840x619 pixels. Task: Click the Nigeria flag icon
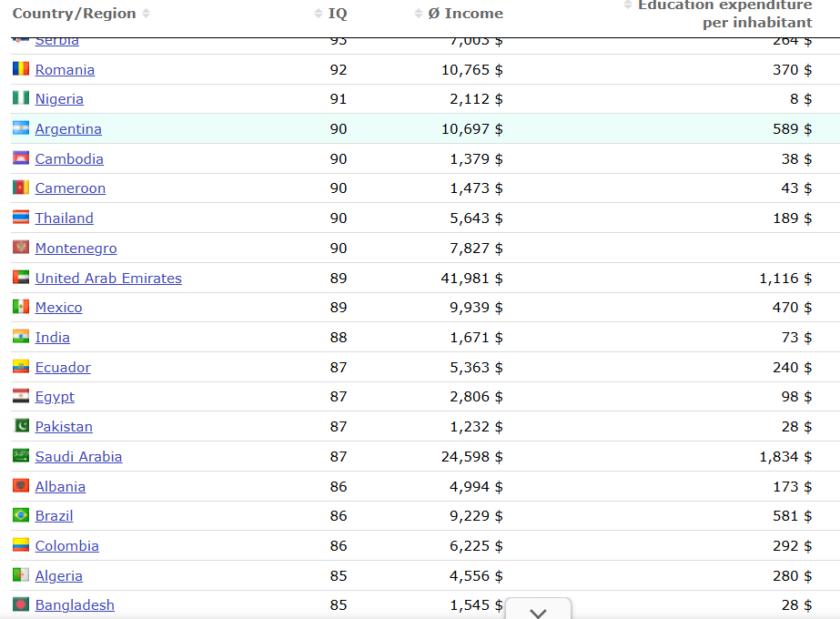click(x=21, y=98)
